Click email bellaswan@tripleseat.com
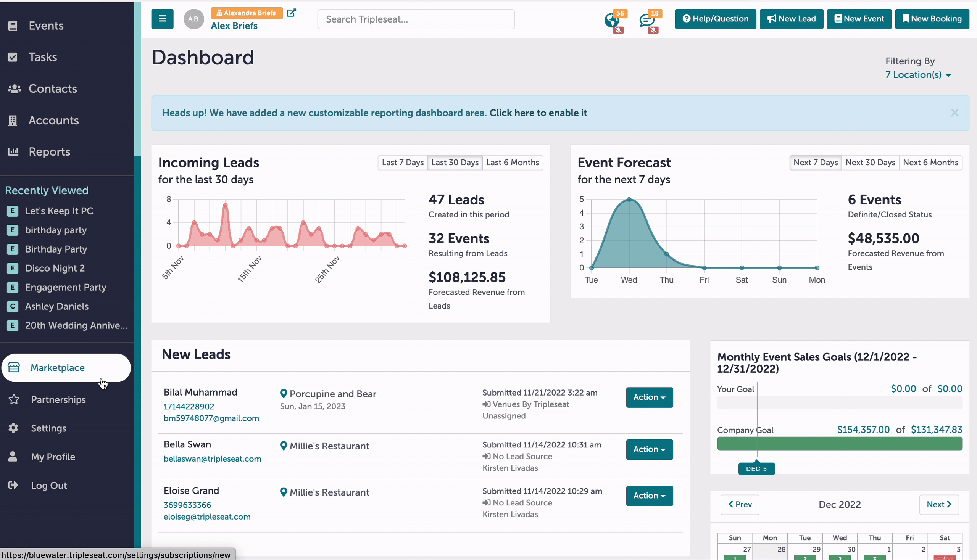This screenshot has width=977, height=560. tap(213, 459)
